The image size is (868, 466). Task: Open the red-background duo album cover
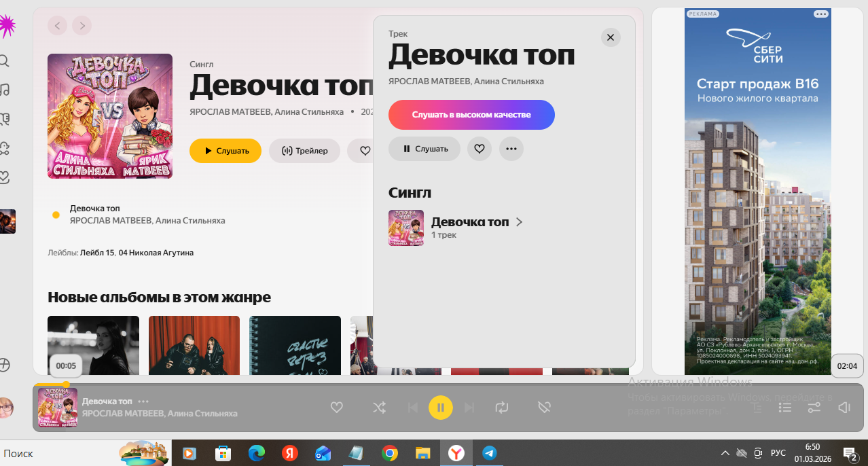[x=194, y=345]
